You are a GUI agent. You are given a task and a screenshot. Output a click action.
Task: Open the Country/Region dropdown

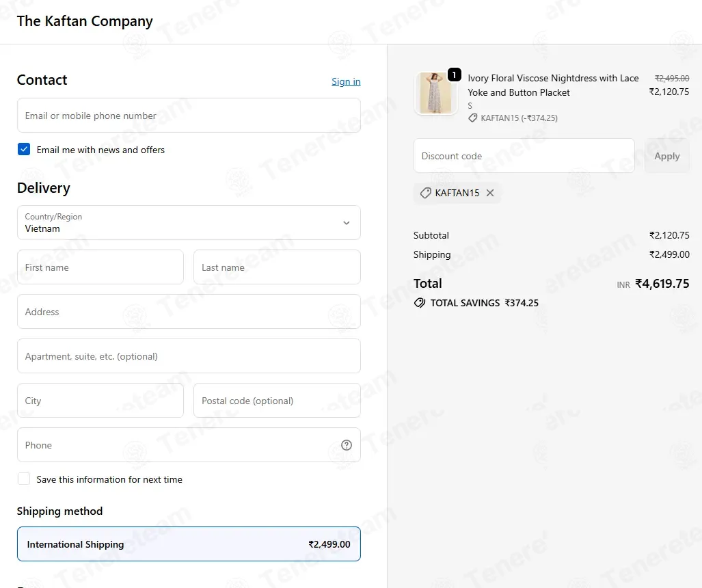(x=189, y=223)
